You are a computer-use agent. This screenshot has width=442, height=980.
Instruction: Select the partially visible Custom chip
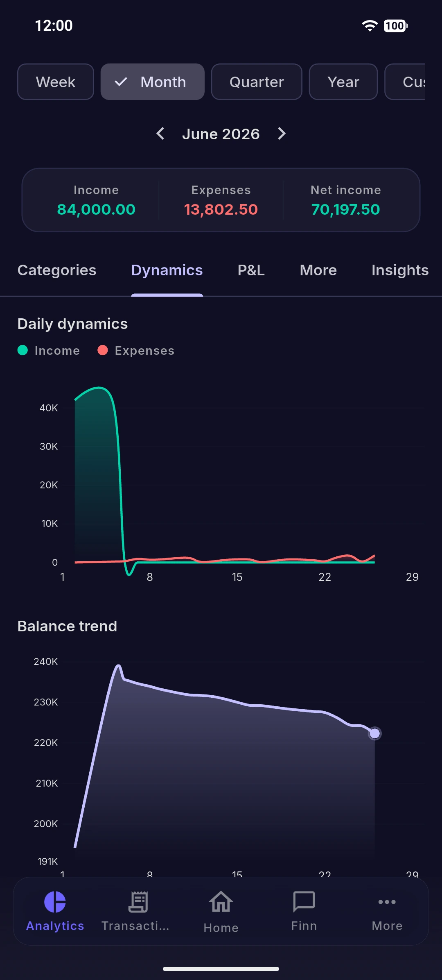click(x=405, y=82)
